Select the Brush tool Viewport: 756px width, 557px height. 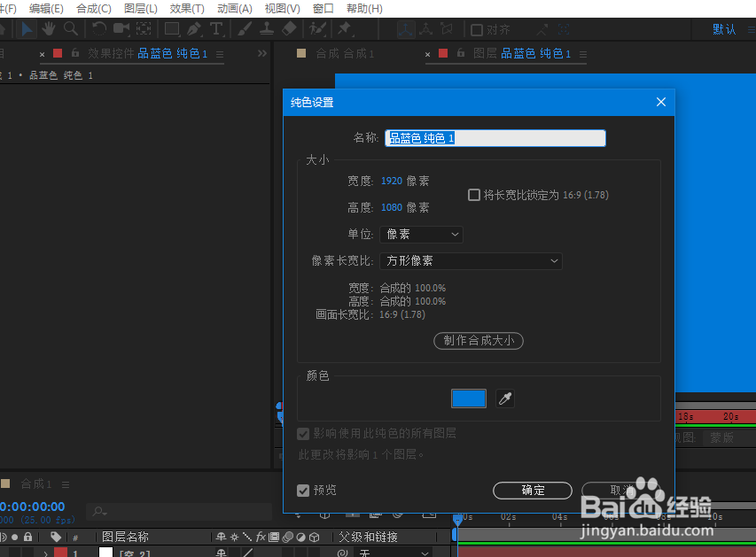243,28
